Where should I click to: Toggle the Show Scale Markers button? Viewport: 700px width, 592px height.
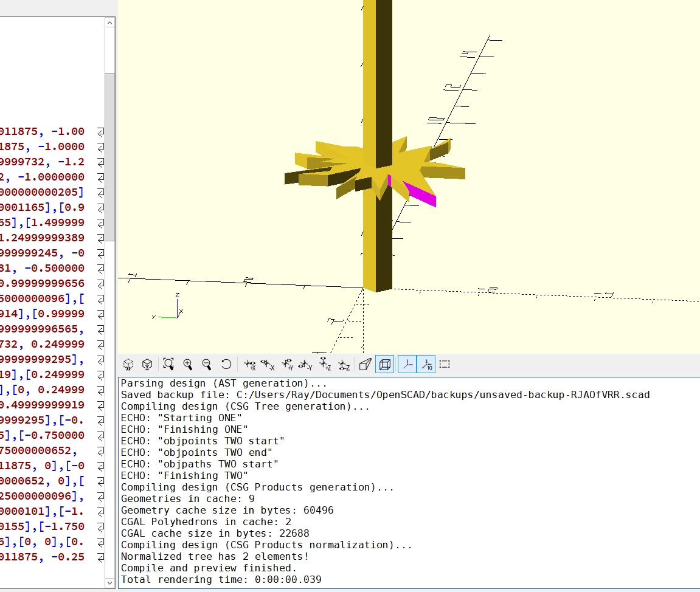click(426, 365)
